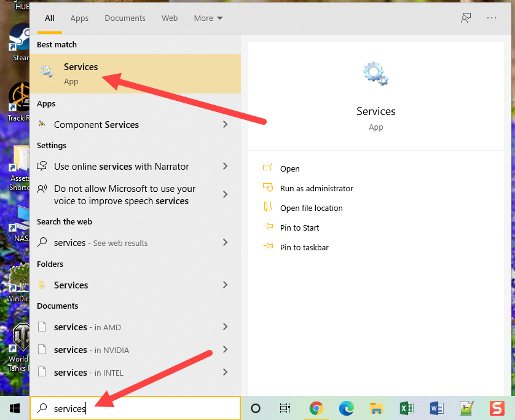515x420 pixels.
Task: Open Cortana circle on the taskbar
Action: coord(256,408)
